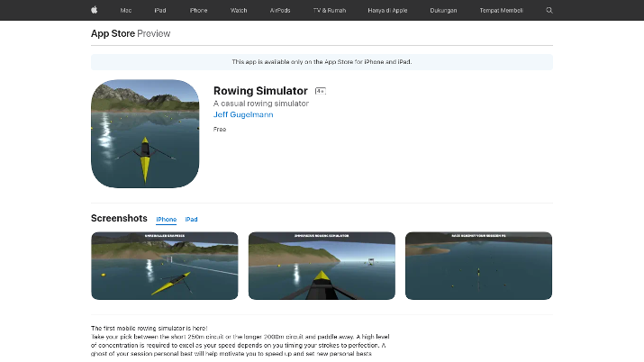Open TV & Rumah navigation item
Viewport: 644px width, 362px height.
[330, 10]
